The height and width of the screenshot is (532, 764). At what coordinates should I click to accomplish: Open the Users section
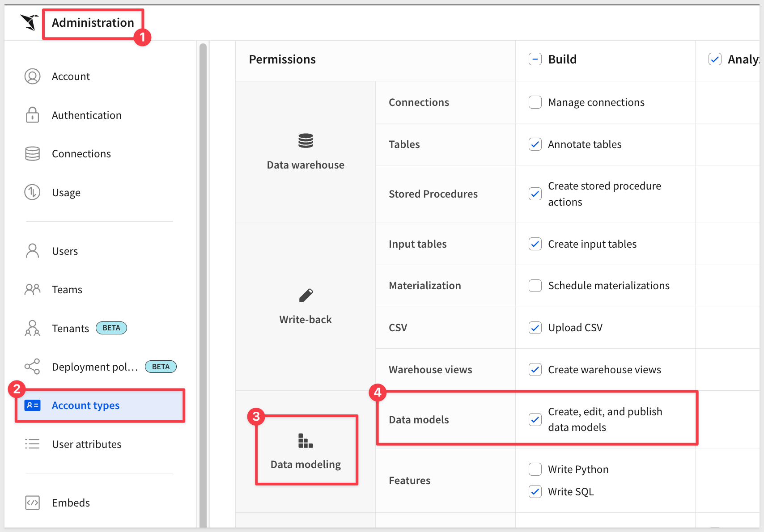click(x=65, y=251)
